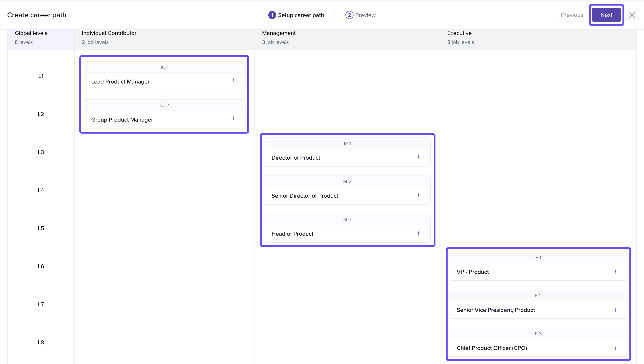Viewport: 644px width, 364px height.
Task: Open VP - Product options menu
Action: pos(615,271)
